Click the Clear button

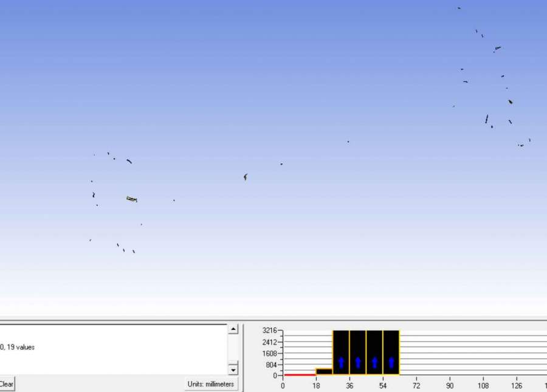[x=7, y=384]
